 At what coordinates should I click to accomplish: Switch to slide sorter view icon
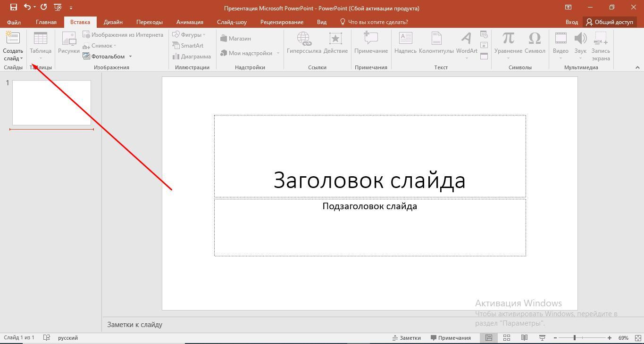506,337
